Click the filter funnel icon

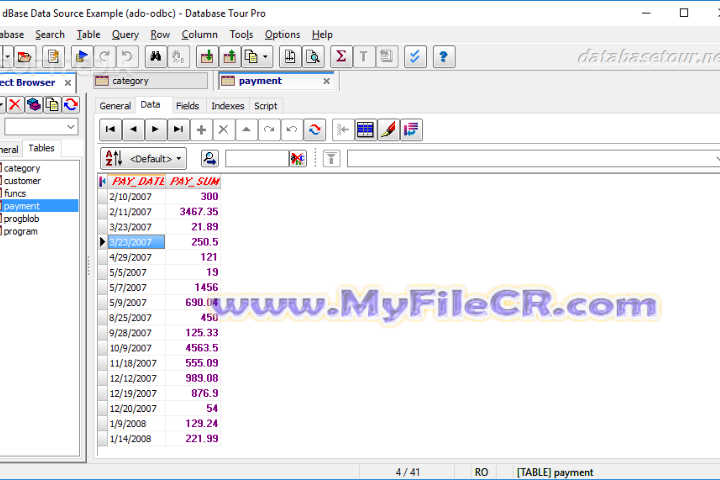pos(332,158)
